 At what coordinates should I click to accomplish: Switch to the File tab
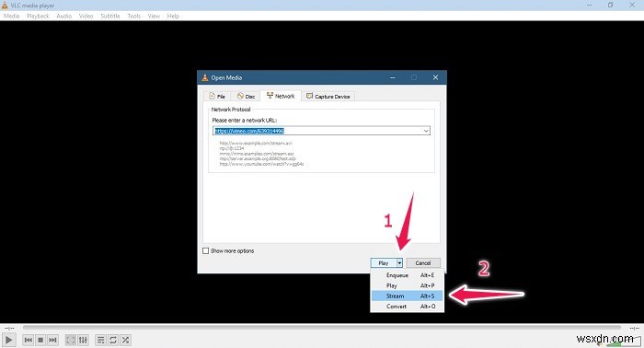(x=217, y=96)
